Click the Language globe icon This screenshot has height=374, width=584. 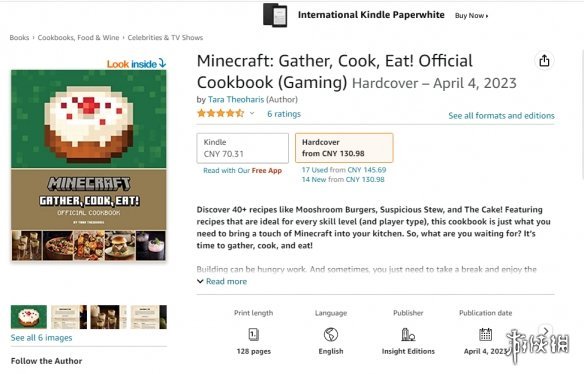pyautogui.click(x=331, y=335)
